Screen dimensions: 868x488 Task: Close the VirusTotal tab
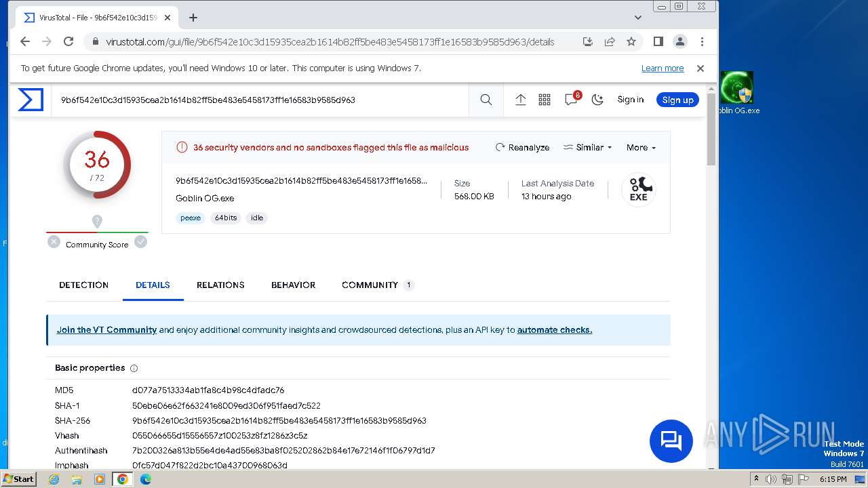point(167,18)
